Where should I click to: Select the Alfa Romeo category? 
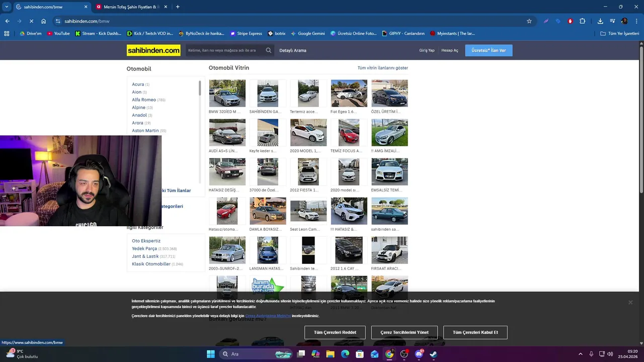[144, 100]
